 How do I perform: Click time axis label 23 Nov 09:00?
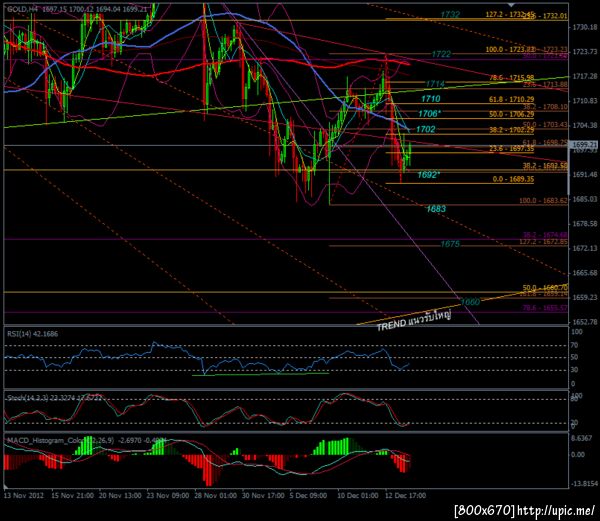click(168, 495)
